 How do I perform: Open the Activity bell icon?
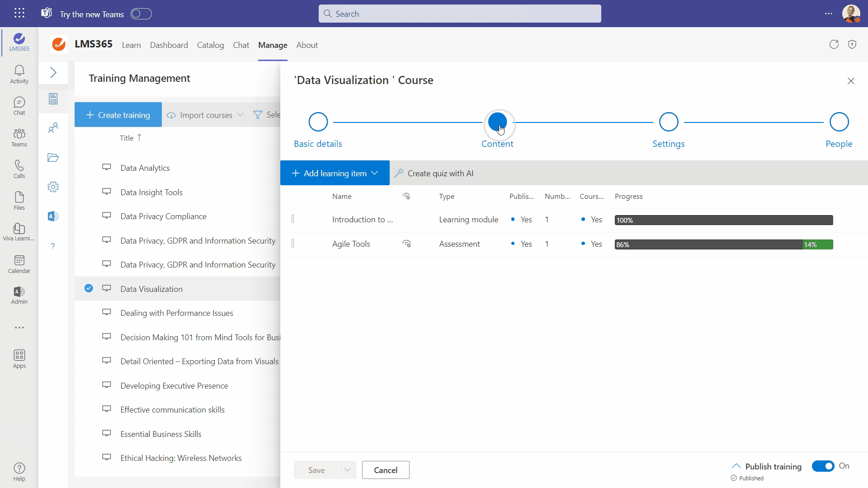point(19,75)
